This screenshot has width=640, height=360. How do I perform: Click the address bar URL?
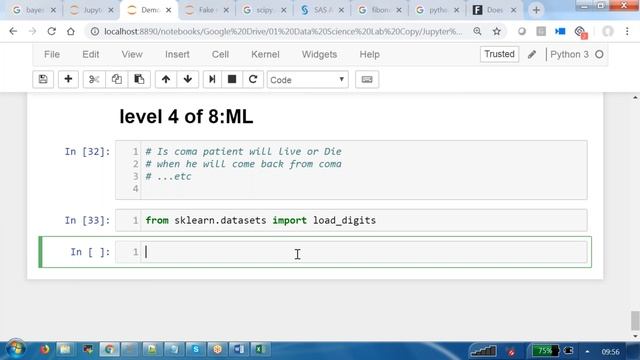pos(283,31)
